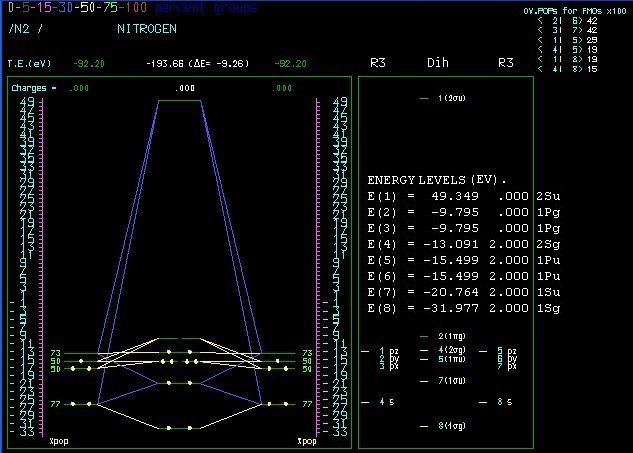Click row E(3) = -9.795 1Pg
The height and width of the screenshot is (453, 633).
click(x=464, y=228)
